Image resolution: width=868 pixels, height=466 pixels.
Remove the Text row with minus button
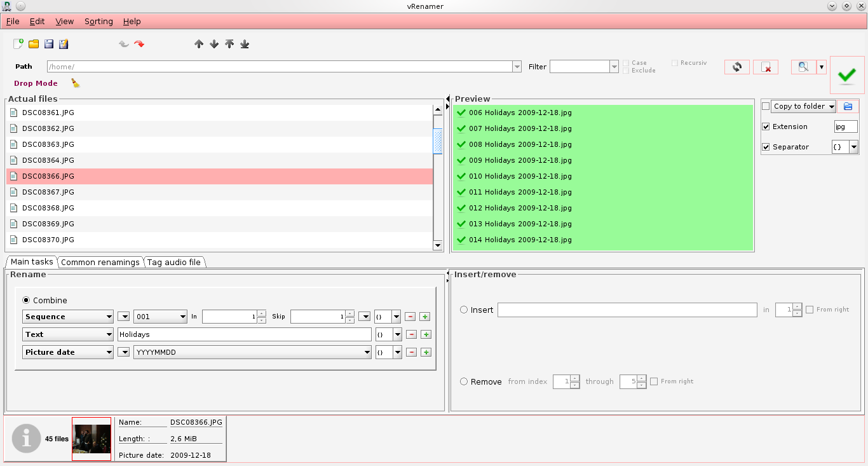coord(411,334)
